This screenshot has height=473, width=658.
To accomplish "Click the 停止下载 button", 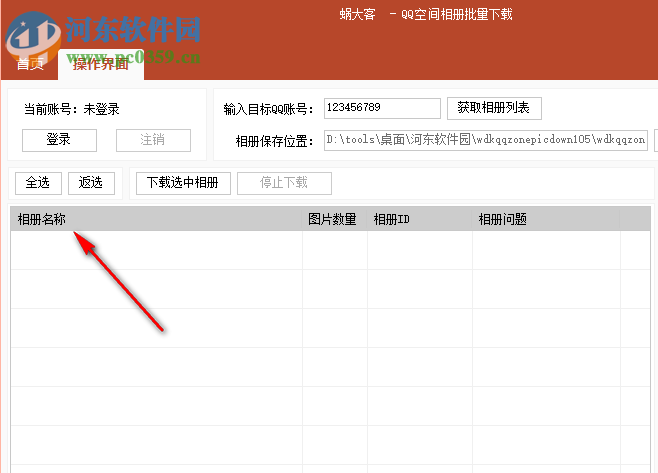I will point(284,183).
